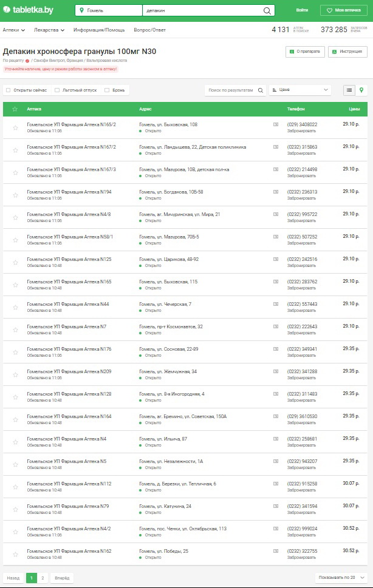Open Информация/Помощь menu item
373x588 pixels.
(x=99, y=30)
